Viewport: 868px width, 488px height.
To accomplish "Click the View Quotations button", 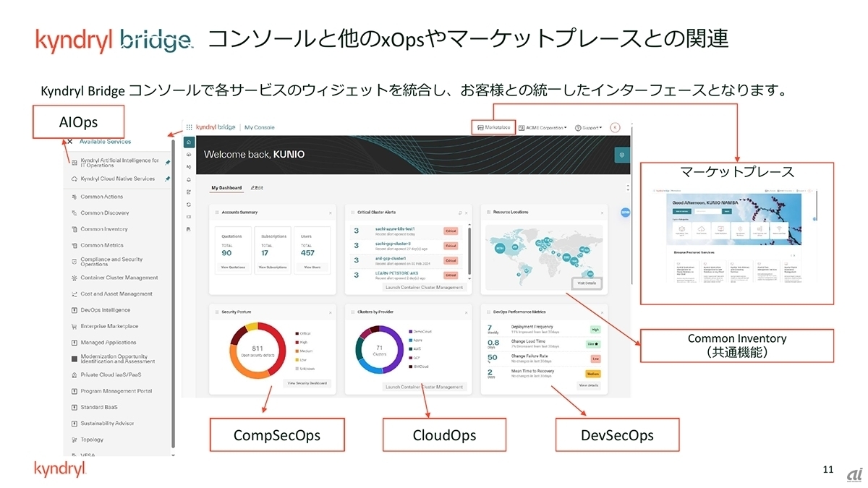I will tap(232, 267).
